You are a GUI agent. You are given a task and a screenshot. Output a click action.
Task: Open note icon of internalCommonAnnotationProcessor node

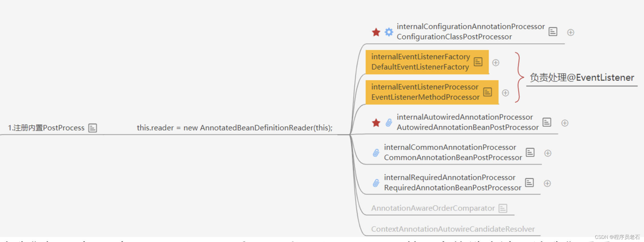(530, 152)
